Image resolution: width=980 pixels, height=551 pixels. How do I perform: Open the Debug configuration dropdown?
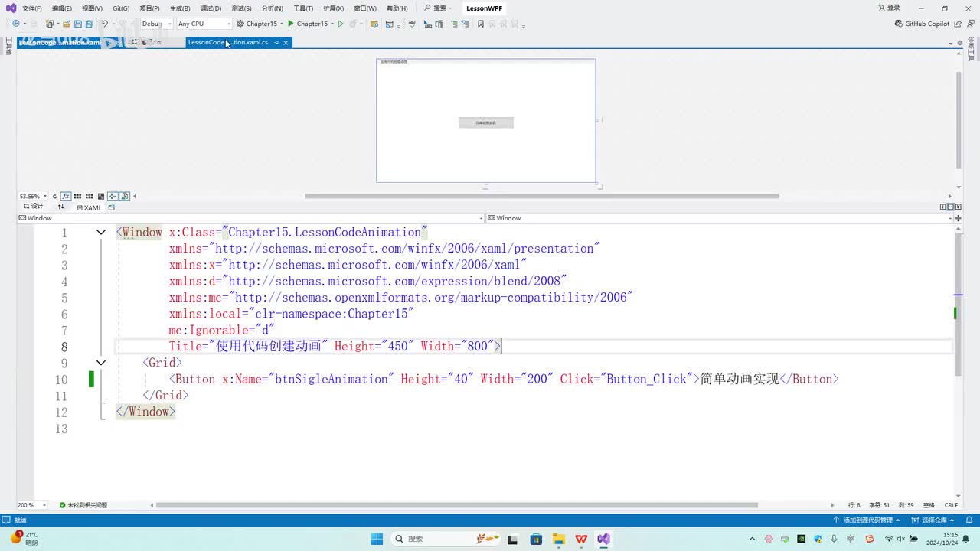click(x=156, y=24)
